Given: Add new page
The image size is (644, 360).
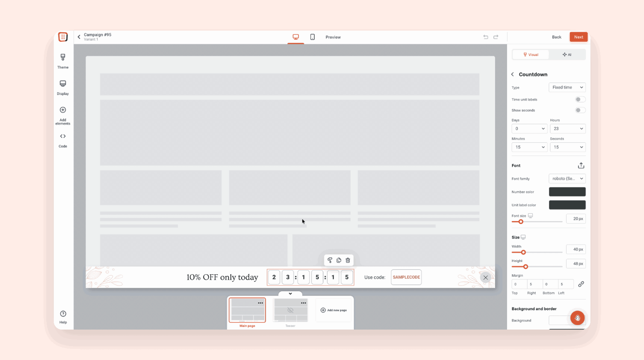Looking at the screenshot, I should (334, 310).
